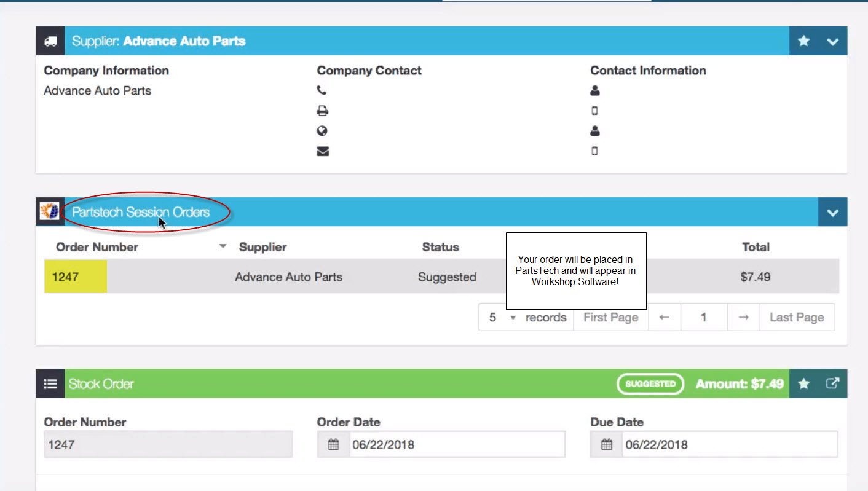This screenshot has height=491, width=868.
Task: Click the Stock Order header title
Action: coord(101,383)
